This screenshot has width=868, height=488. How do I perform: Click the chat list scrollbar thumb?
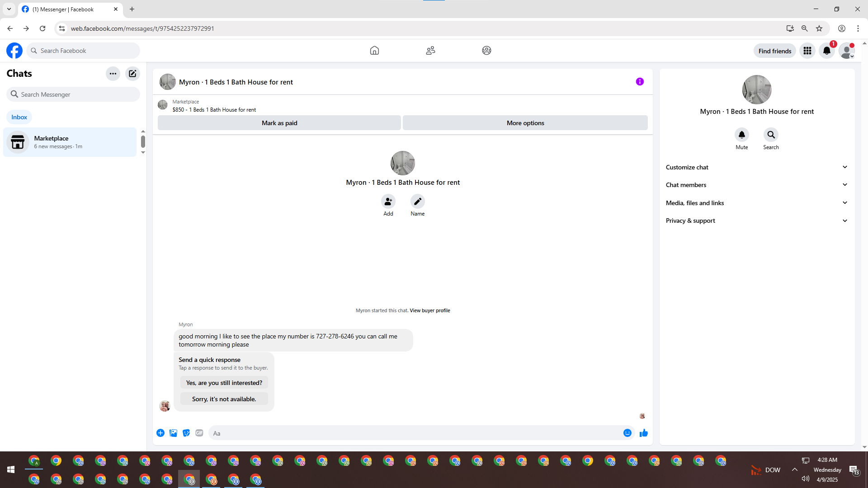point(143,141)
